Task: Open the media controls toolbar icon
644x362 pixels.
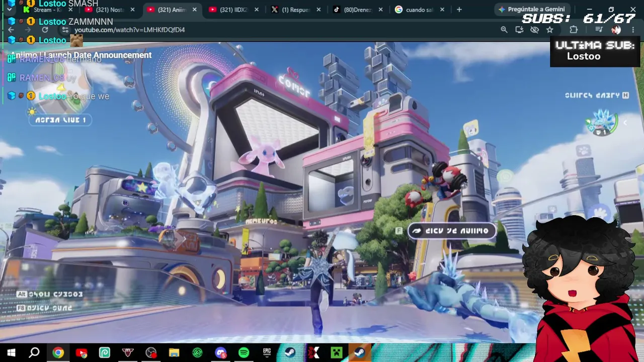Action: coord(599,30)
